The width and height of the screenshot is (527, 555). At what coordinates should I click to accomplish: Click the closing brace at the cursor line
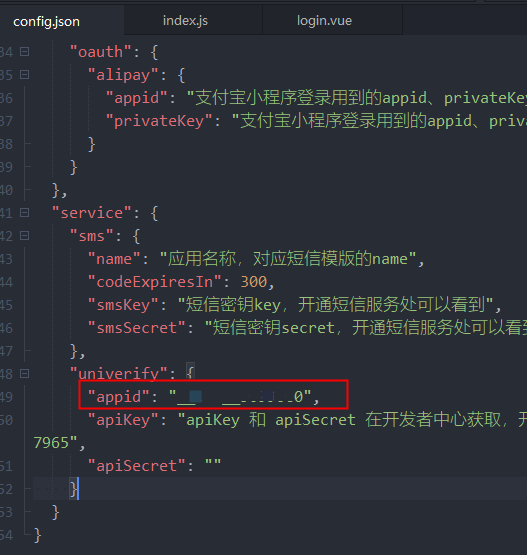pos(73,489)
